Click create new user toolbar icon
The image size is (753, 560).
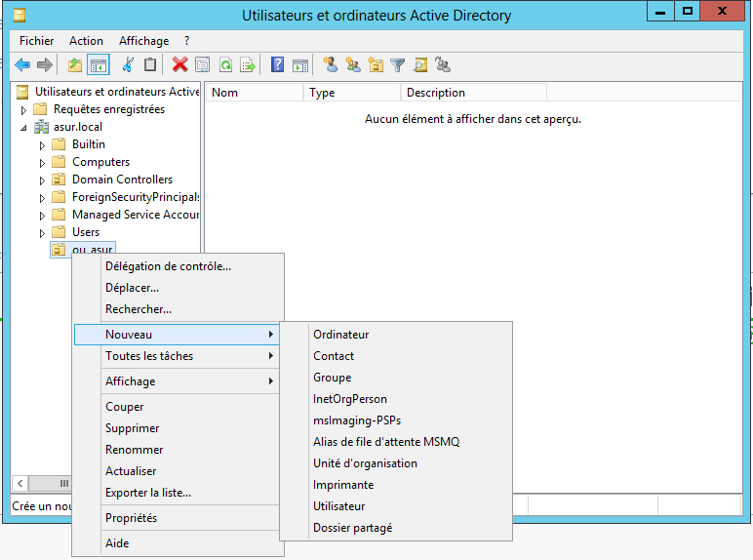[x=330, y=64]
